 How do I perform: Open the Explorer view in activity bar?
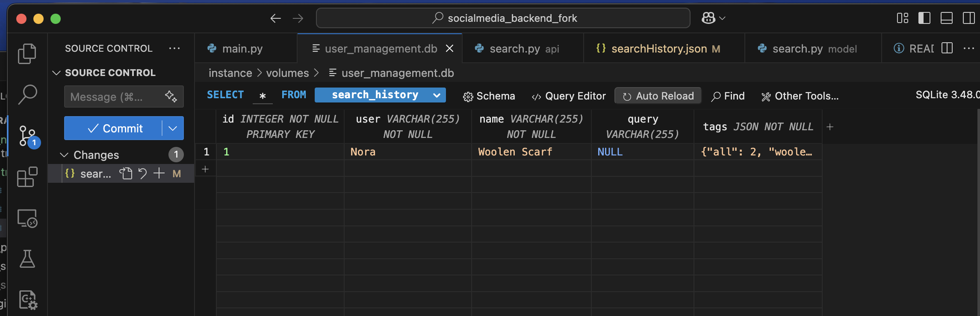pyautogui.click(x=27, y=54)
